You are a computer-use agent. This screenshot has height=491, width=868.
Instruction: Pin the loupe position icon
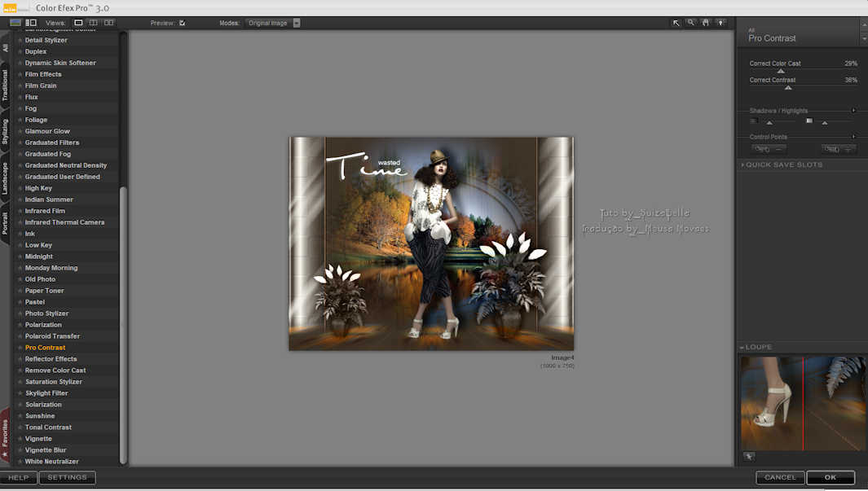[749, 457]
